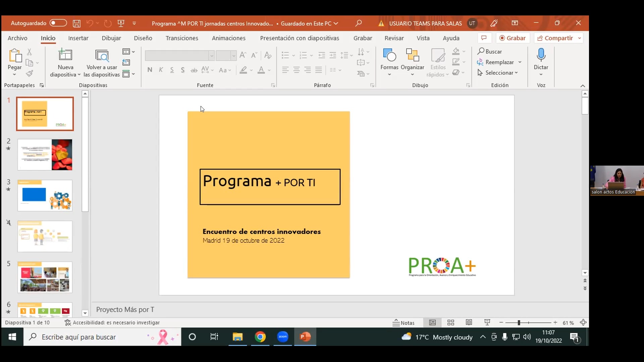This screenshot has width=644, height=362.
Task: Open Chrome from the taskbar
Action: (260, 337)
